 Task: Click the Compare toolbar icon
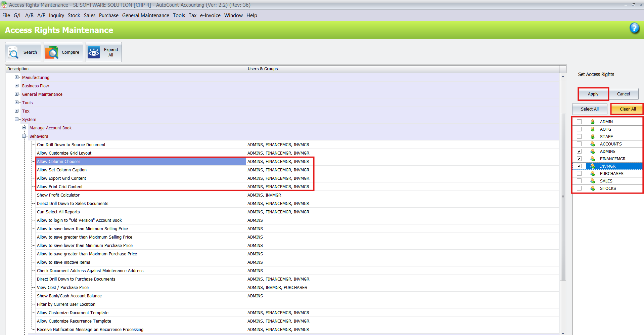pos(52,52)
